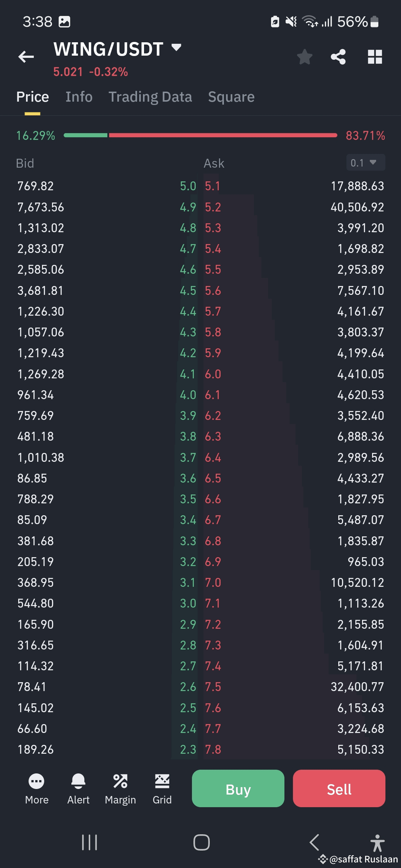Tap bid amount 189.26
The height and width of the screenshot is (868, 401).
(36, 749)
